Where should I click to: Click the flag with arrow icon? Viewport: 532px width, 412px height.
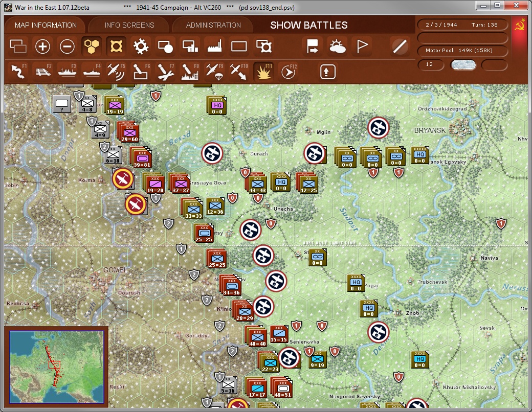[313, 47]
